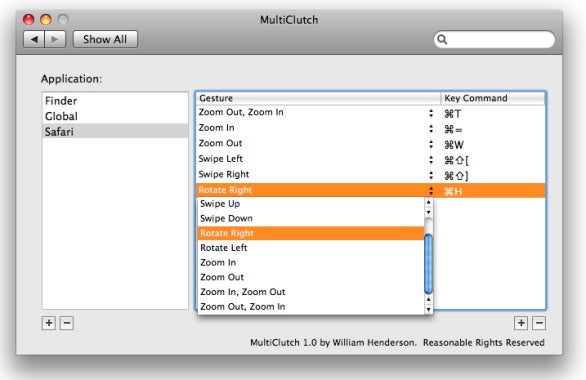Select Finder in the Application list

115,101
